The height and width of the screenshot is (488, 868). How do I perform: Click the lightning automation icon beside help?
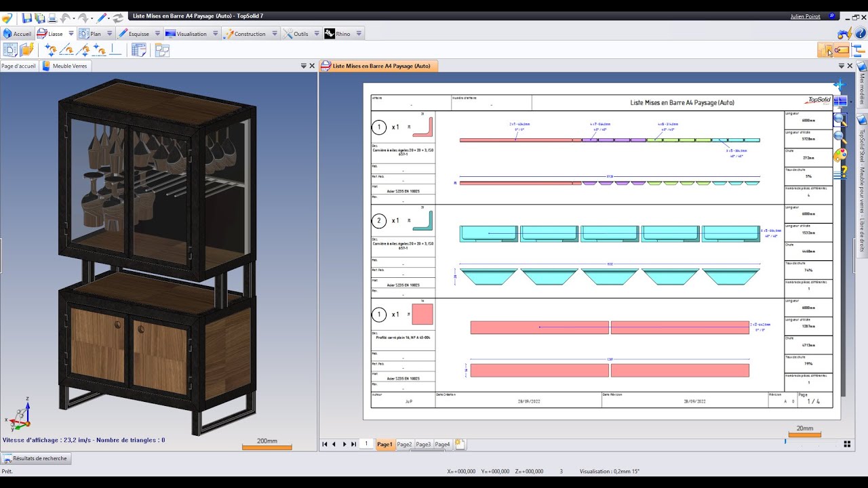(x=845, y=33)
